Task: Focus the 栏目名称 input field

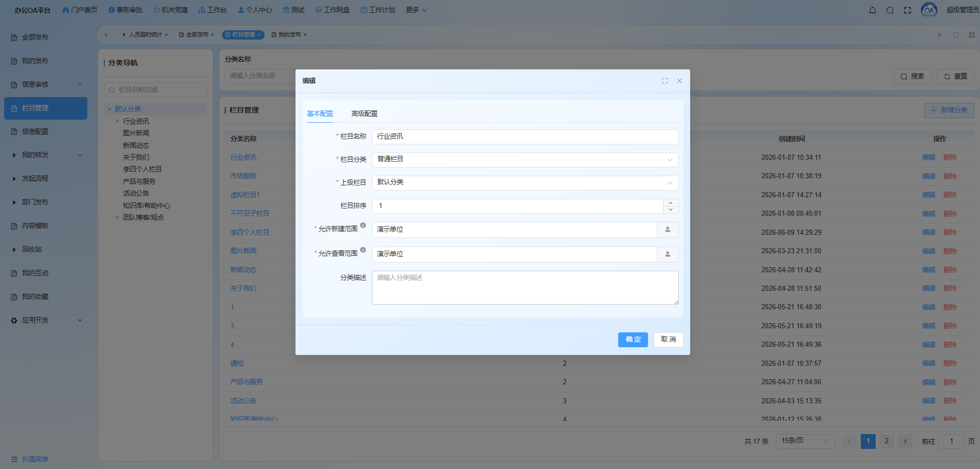Action: [x=525, y=137]
